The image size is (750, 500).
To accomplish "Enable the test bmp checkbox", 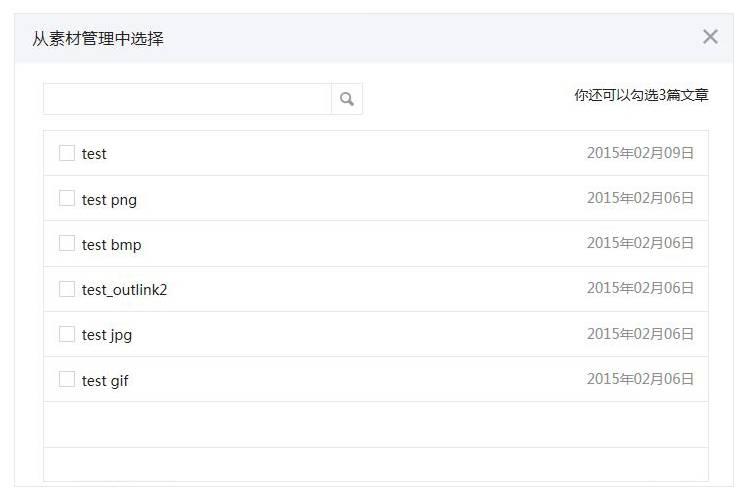I will (x=67, y=243).
